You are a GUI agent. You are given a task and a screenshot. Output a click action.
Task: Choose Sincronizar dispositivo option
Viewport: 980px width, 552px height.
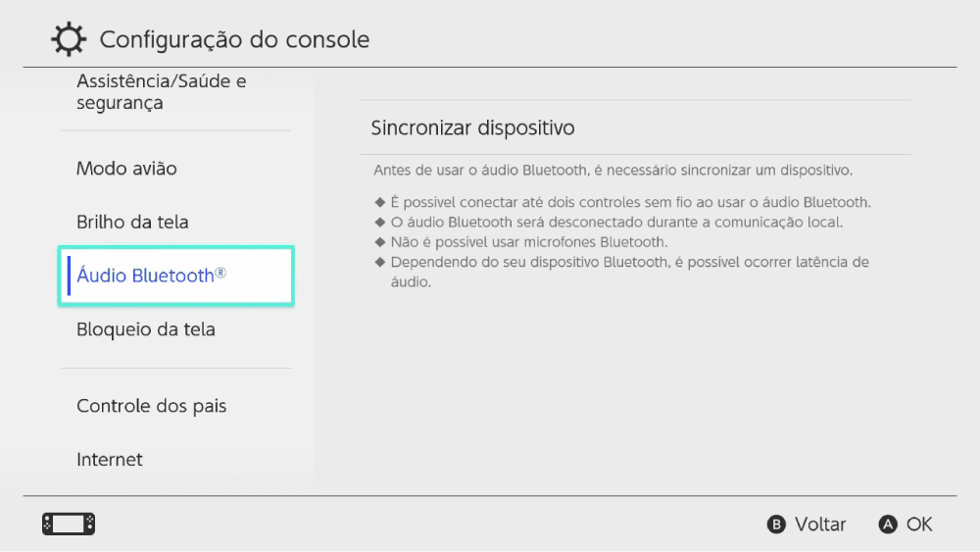click(x=472, y=128)
